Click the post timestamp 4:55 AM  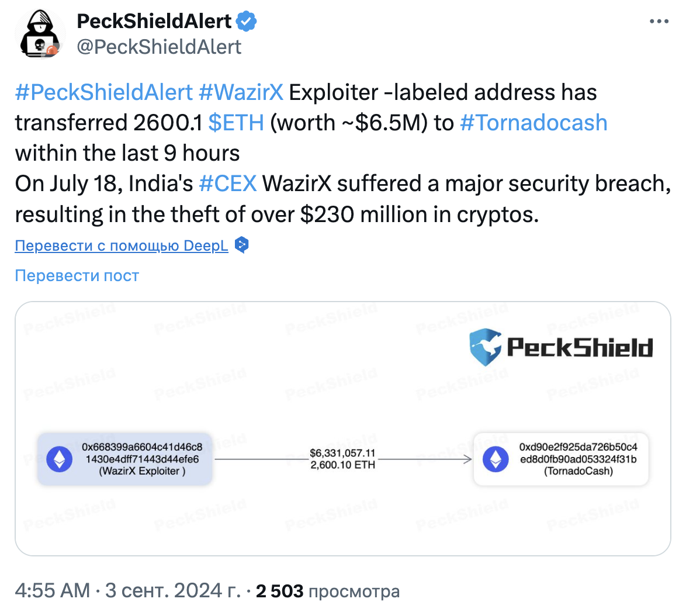53,591
